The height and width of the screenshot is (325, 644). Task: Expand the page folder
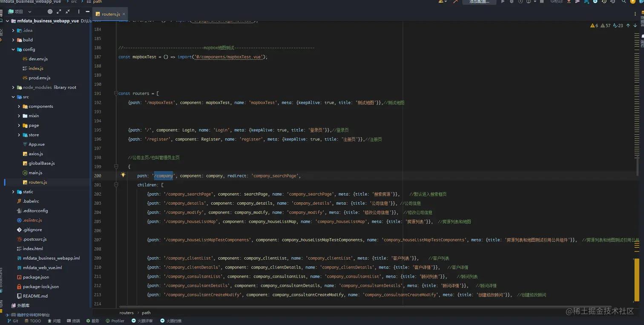point(19,125)
